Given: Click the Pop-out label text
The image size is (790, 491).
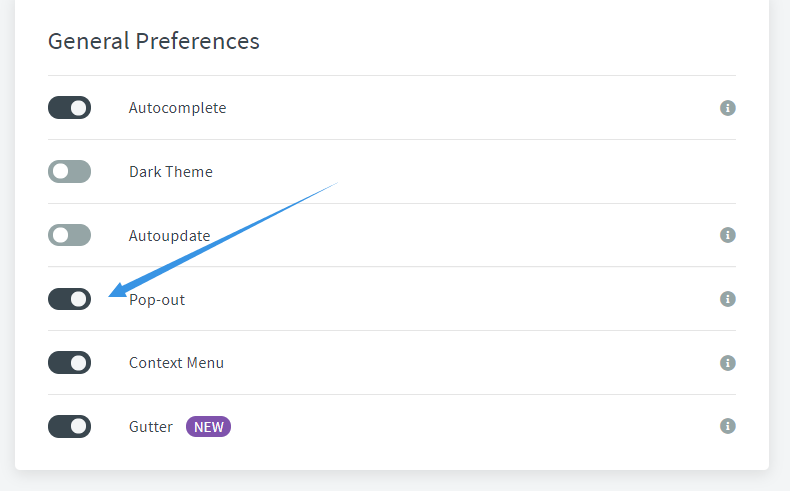Looking at the screenshot, I should pyautogui.click(x=158, y=300).
